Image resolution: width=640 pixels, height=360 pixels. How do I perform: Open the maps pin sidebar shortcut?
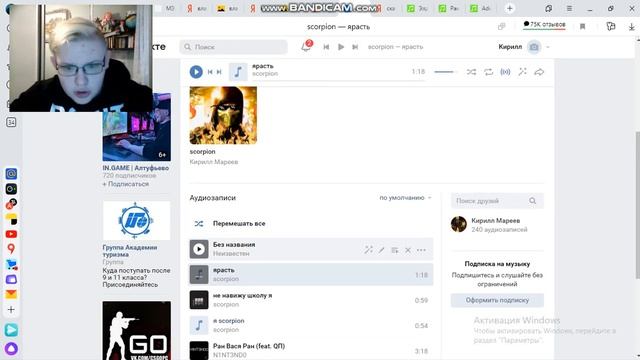click(x=11, y=249)
